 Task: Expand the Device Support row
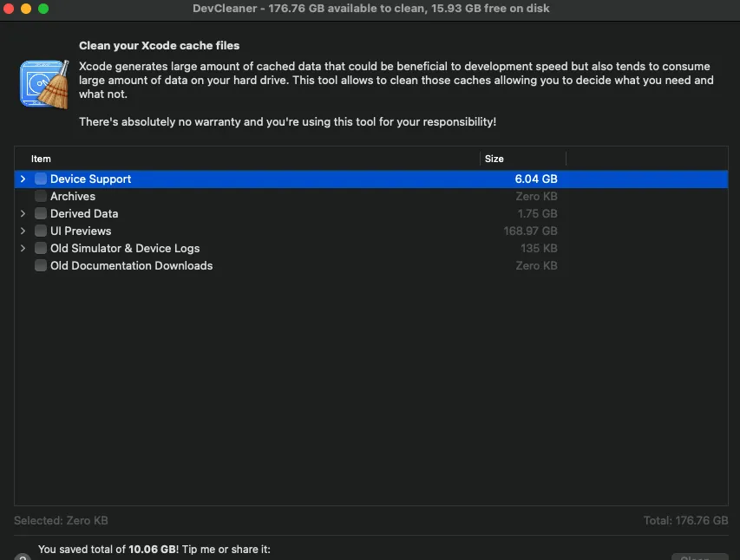pos(23,179)
